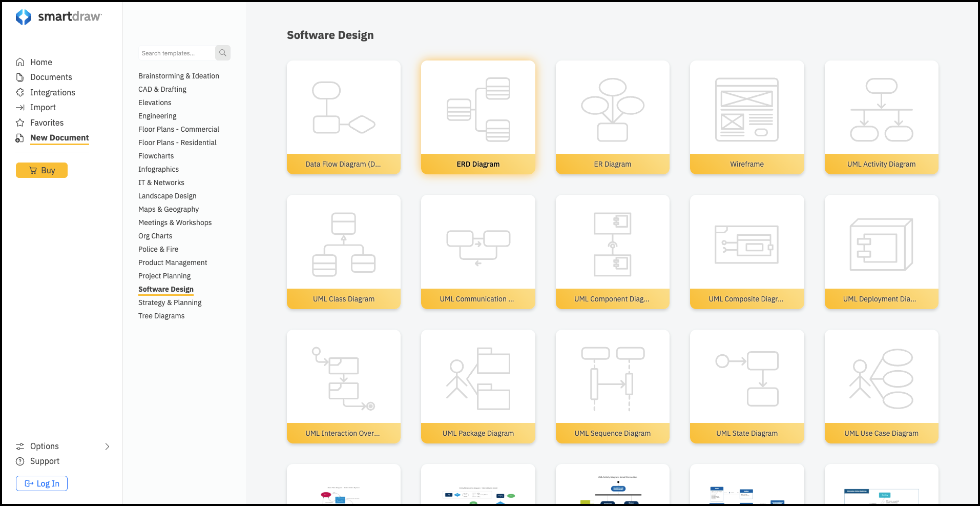Image resolution: width=980 pixels, height=506 pixels.
Task: Open the UML Sequence Diagram template
Action: coord(613,387)
